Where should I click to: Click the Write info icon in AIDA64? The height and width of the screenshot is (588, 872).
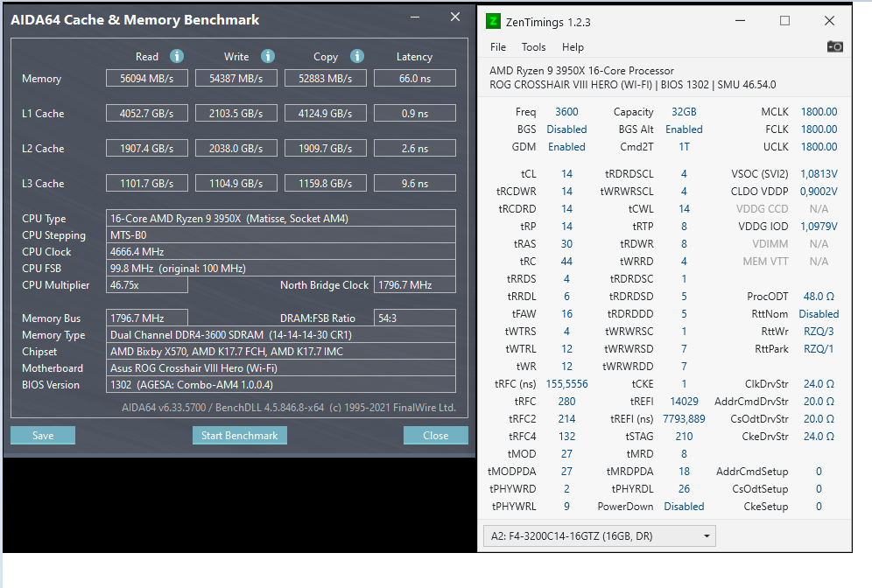268,56
